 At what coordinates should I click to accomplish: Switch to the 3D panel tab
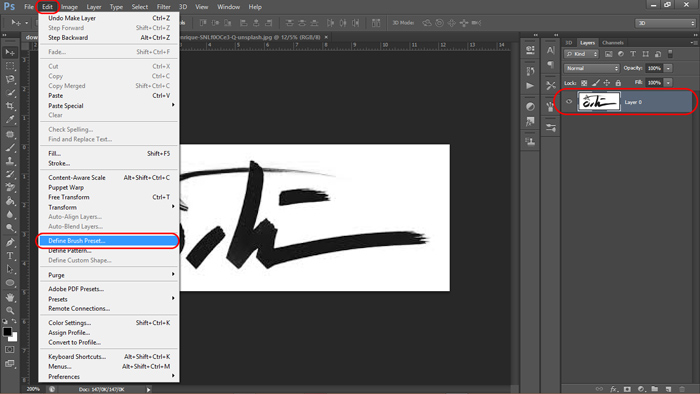tap(569, 43)
